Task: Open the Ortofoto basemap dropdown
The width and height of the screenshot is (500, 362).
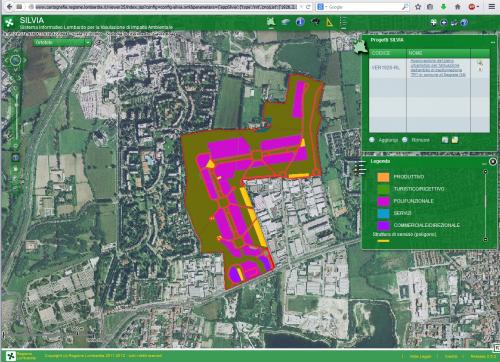Action: point(62,43)
